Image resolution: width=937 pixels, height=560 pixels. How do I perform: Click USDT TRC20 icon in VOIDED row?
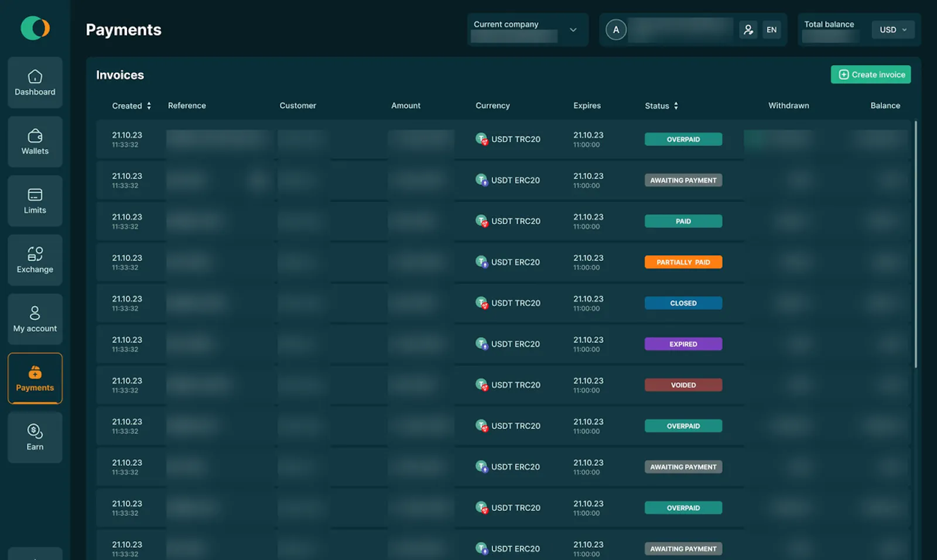pos(481,384)
